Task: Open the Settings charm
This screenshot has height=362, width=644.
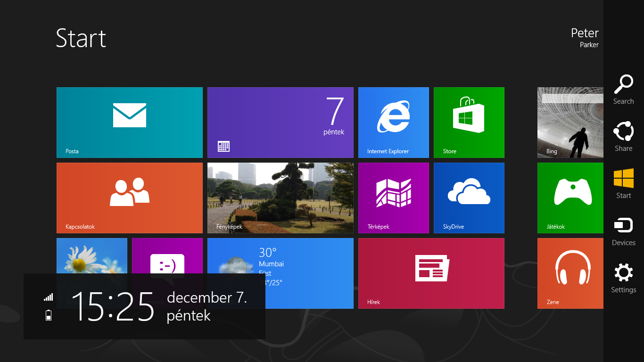Action: tap(623, 278)
